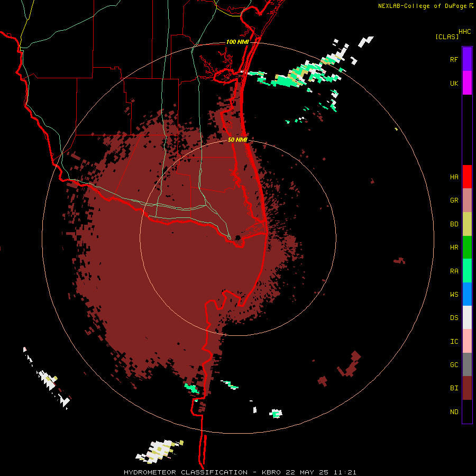Click the HHC product label

click(465, 32)
